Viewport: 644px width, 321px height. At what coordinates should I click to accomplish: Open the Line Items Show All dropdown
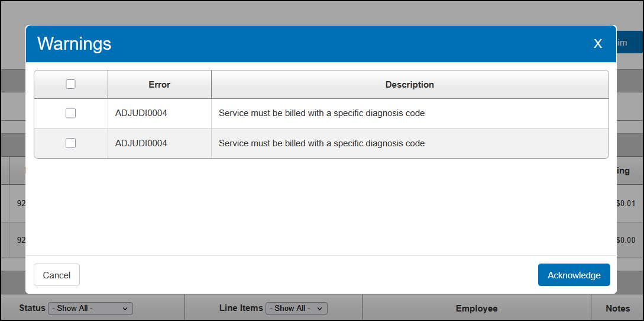[x=296, y=308]
